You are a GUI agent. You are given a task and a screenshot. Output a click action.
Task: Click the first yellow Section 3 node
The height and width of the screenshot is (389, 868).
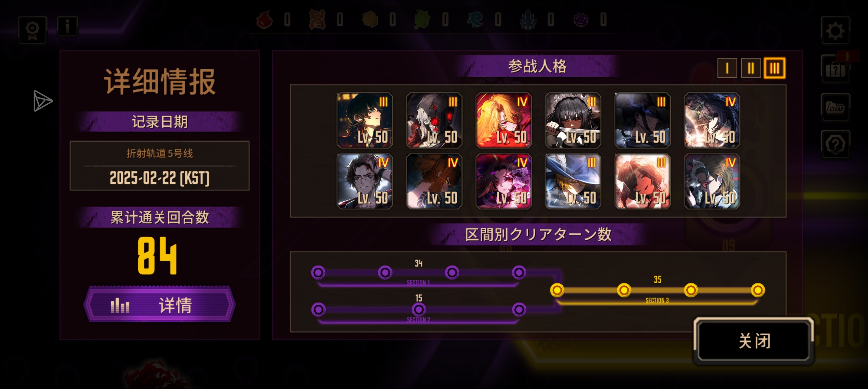click(557, 290)
